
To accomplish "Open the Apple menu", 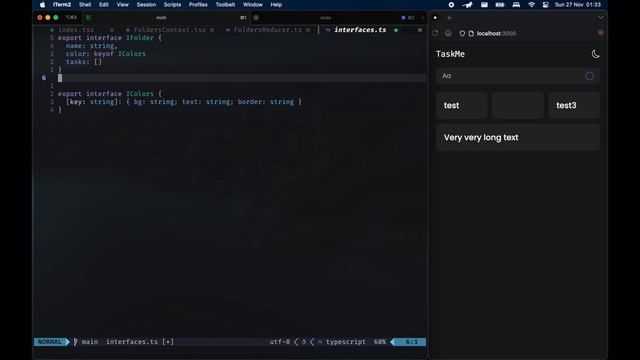I will (x=42, y=5).
